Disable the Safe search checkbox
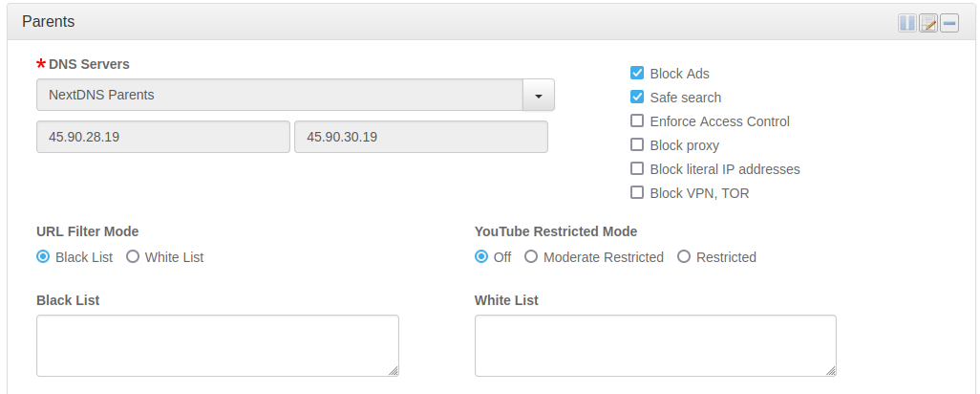 (x=637, y=98)
